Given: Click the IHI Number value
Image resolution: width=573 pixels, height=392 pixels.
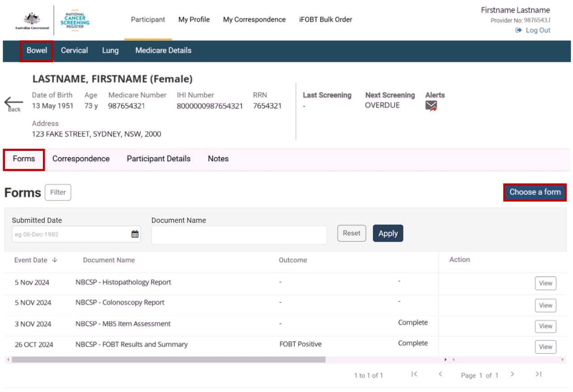Looking at the screenshot, I should pos(210,106).
